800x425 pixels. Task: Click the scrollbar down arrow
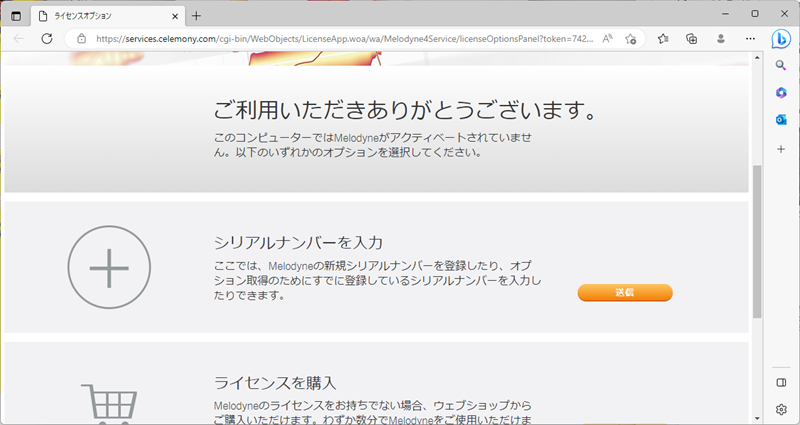click(757, 418)
